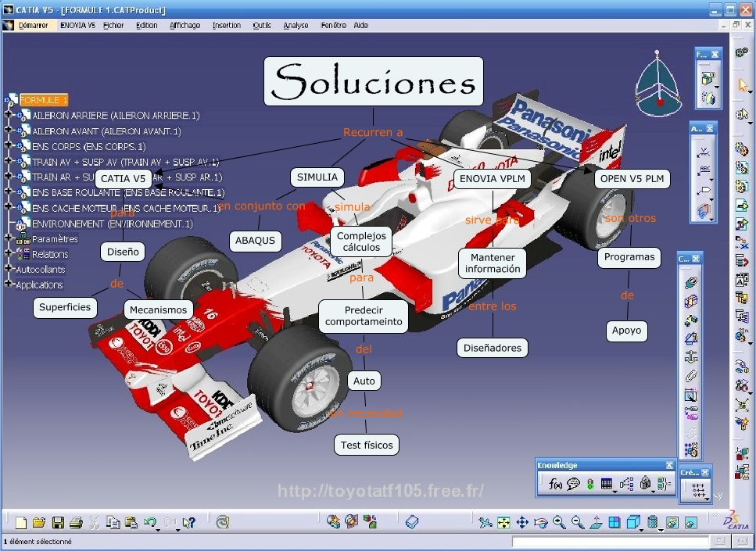The image size is (756, 551).
Task: Click the New document icon
Action: (x=21, y=523)
